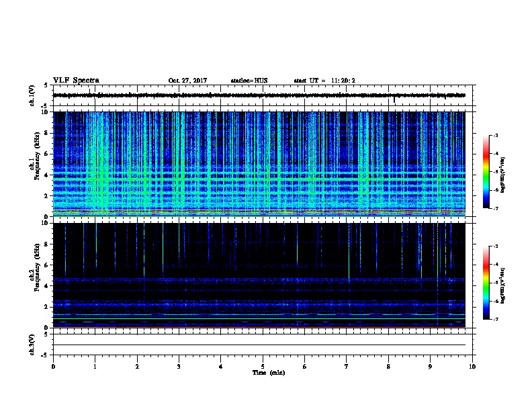The height and width of the screenshot is (411, 532).
Task: Click the '4' kHz tick on ch.2 axis
Action: click(47, 286)
